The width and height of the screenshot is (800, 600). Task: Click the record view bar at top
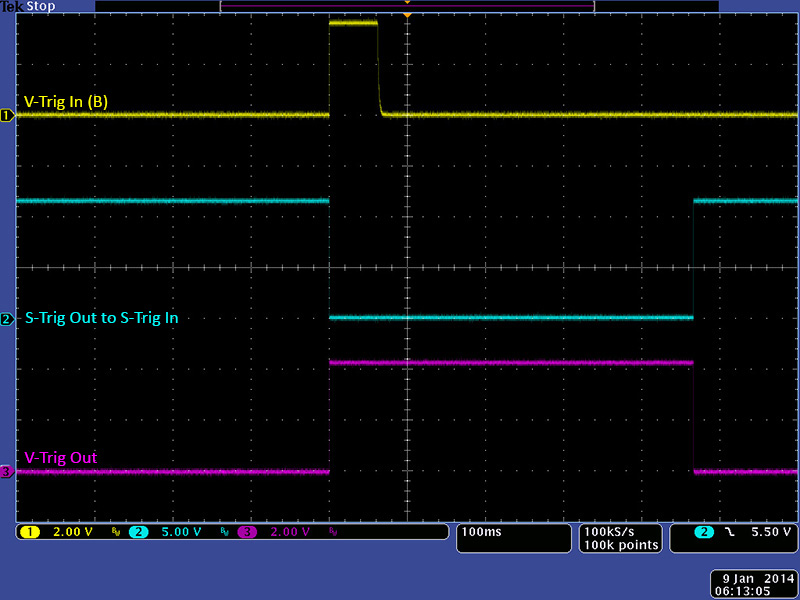click(x=407, y=6)
